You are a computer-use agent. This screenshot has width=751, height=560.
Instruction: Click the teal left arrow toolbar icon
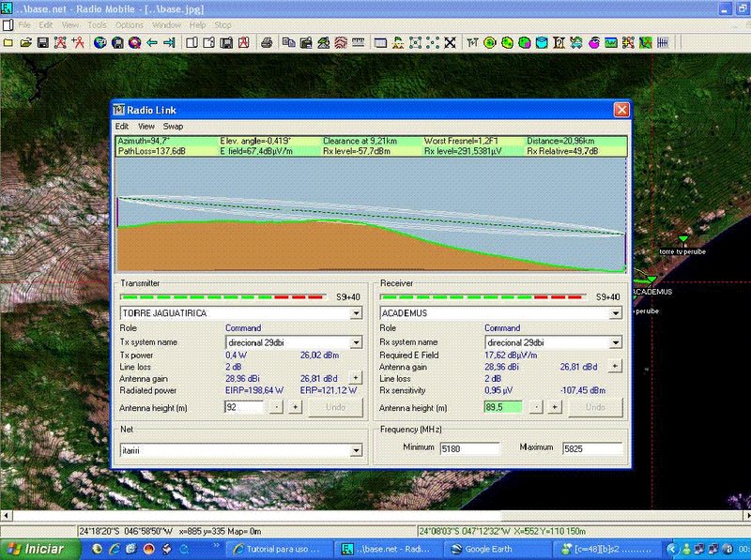152,43
